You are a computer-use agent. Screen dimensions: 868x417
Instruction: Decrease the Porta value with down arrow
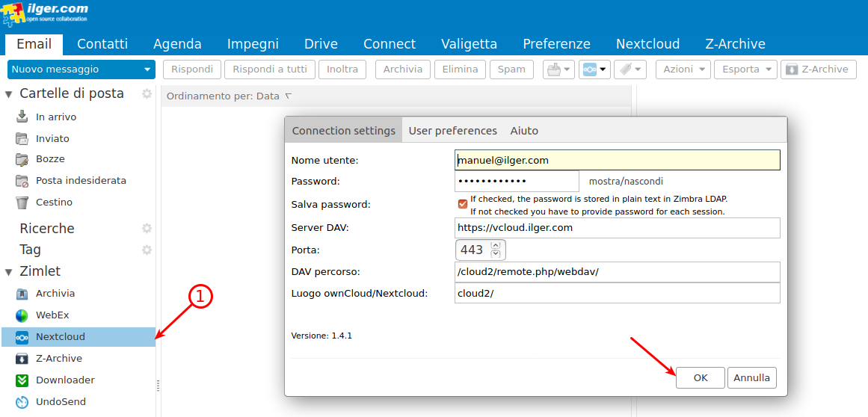496,254
